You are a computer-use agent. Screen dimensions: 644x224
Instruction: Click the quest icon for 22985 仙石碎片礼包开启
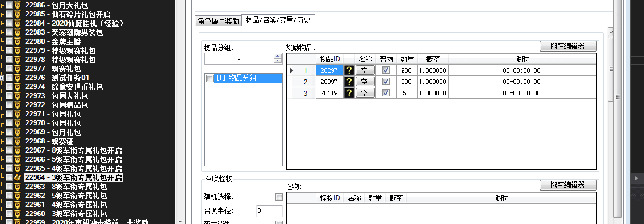click(17, 14)
